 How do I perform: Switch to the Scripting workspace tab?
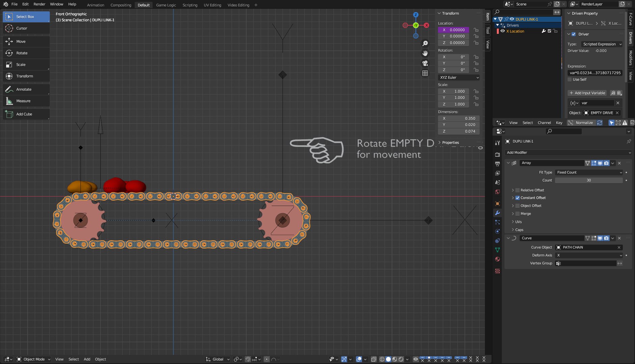click(x=190, y=5)
